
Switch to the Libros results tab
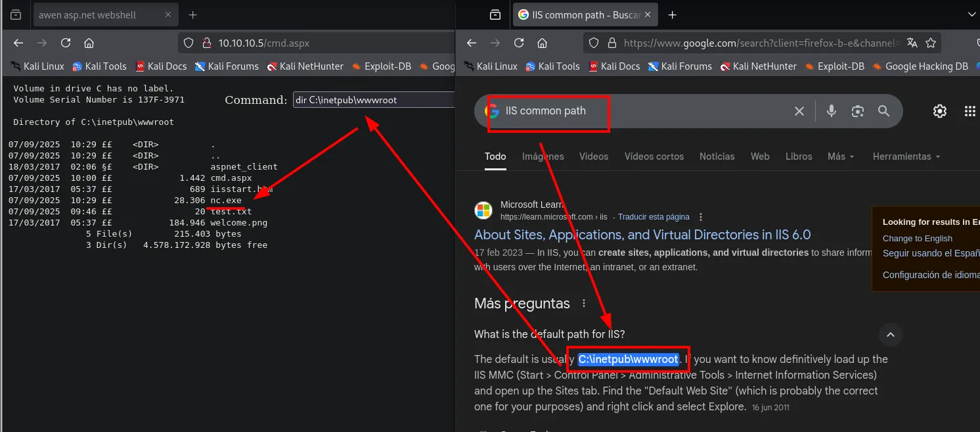799,156
